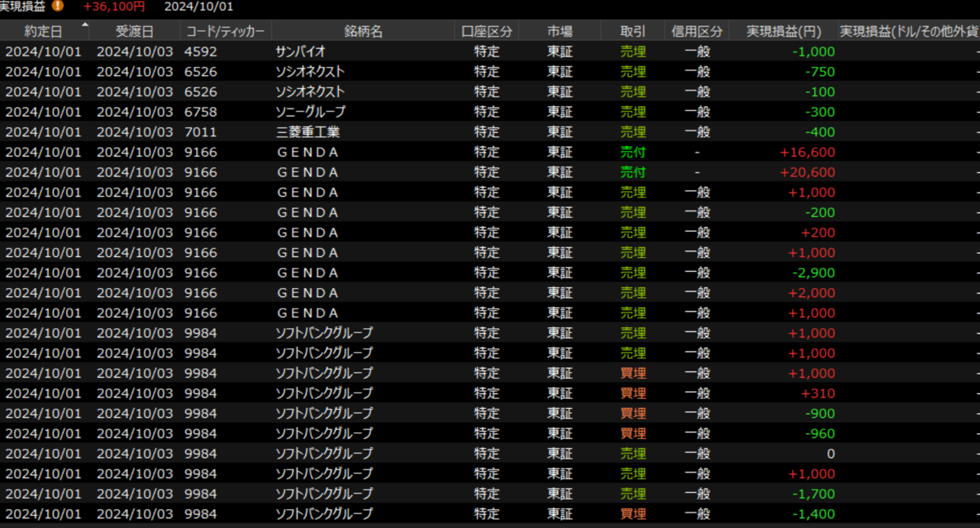Select code 7011 cell
The width and height of the screenshot is (980, 528).
pos(201,131)
